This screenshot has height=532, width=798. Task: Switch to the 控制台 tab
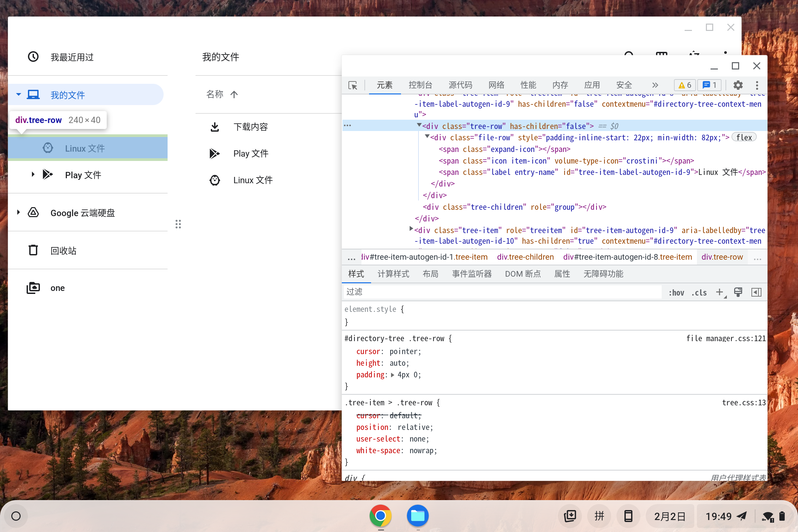(421, 85)
